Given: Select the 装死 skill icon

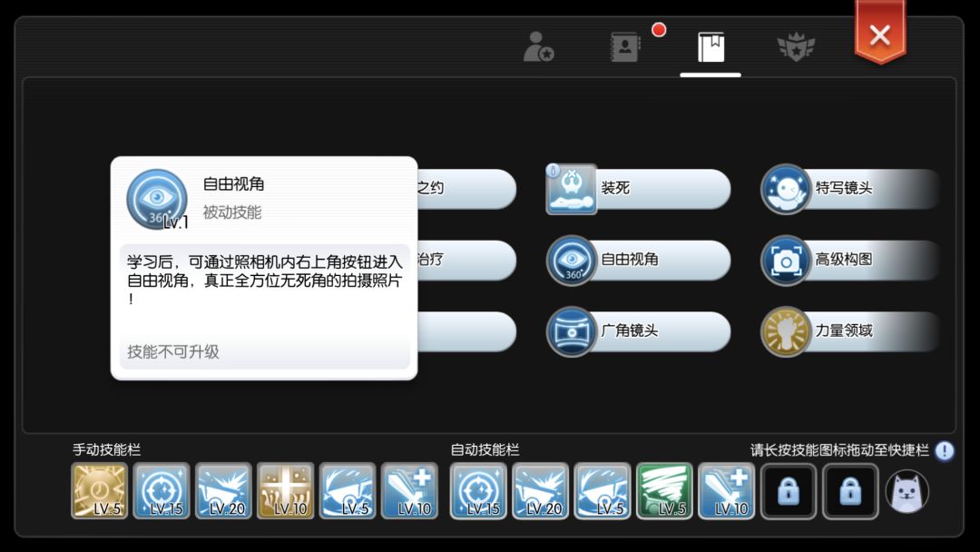Looking at the screenshot, I should tap(572, 189).
